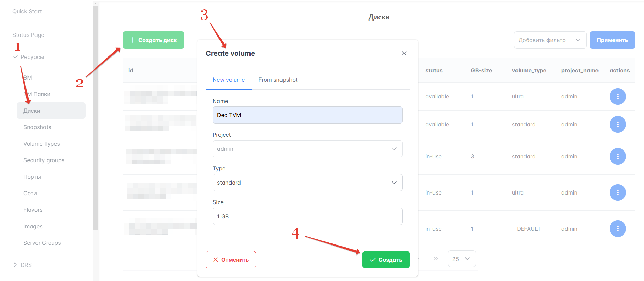The width and height of the screenshot is (644, 281).
Task: Open actions menu for in-use ultra volume
Action: [617, 192]
